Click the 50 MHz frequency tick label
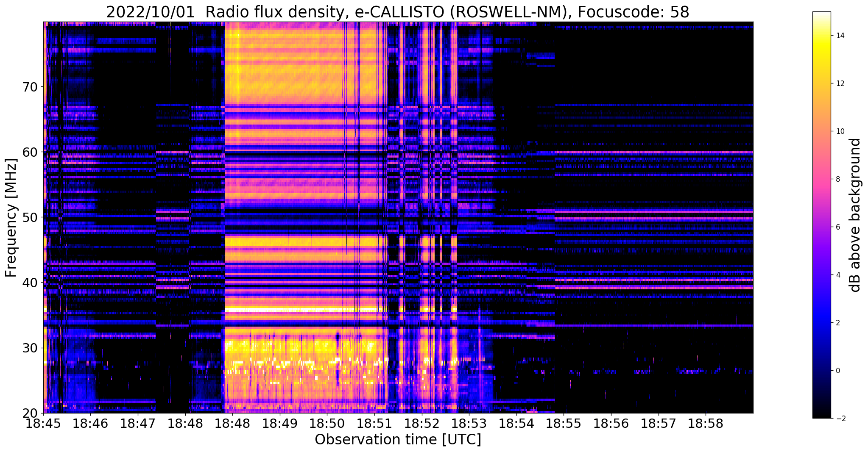 29,217
